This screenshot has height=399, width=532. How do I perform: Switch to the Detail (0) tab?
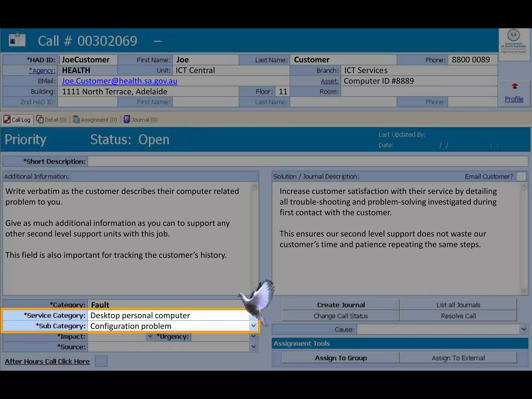tap(55, 120)
